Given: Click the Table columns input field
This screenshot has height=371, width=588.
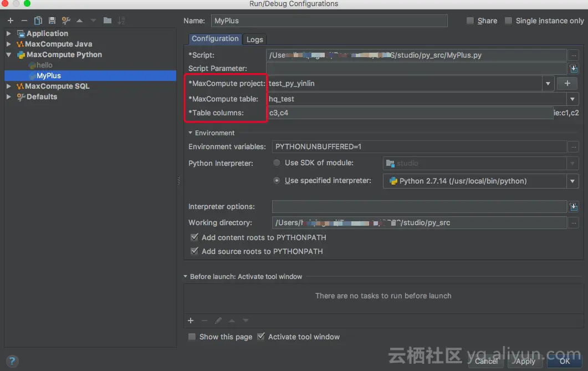Looking at the screenshot, I should coord(410,113).
